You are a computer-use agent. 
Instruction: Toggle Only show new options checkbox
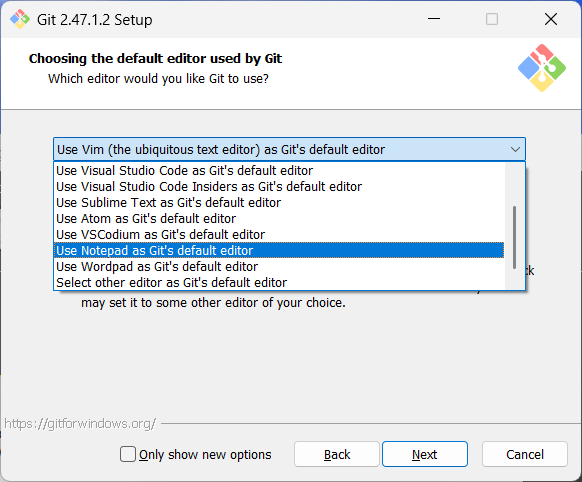pyautogui.click(x=128, y=454)
